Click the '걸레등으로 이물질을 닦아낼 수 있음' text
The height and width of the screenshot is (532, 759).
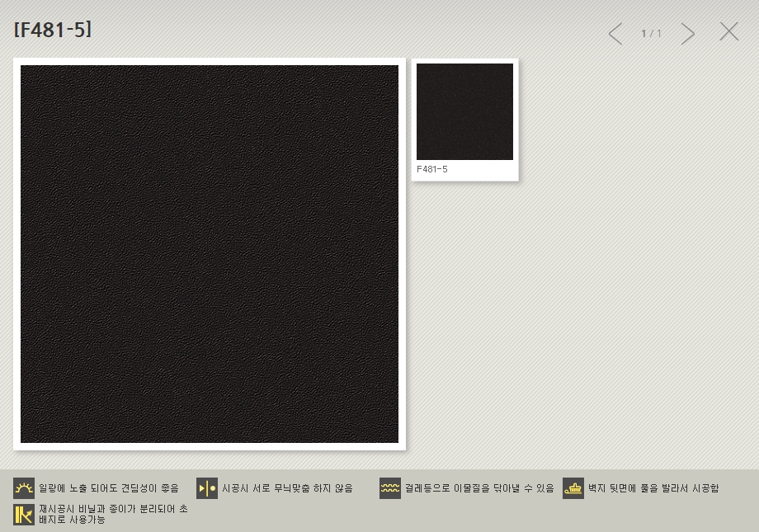point(479,488)
